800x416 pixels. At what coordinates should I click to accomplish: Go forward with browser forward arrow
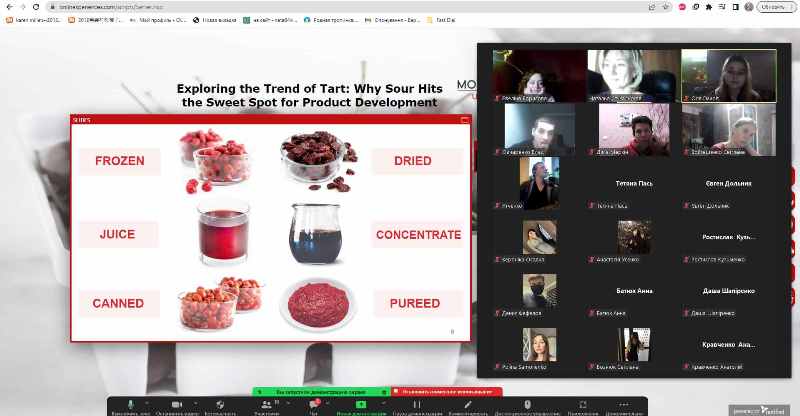[22, 7]
